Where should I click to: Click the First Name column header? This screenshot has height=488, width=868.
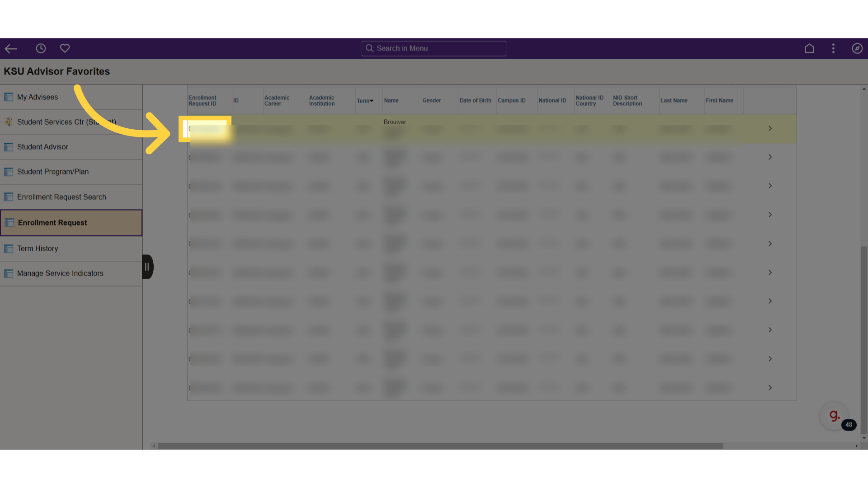pyautogui.click(x=719, y=100)
